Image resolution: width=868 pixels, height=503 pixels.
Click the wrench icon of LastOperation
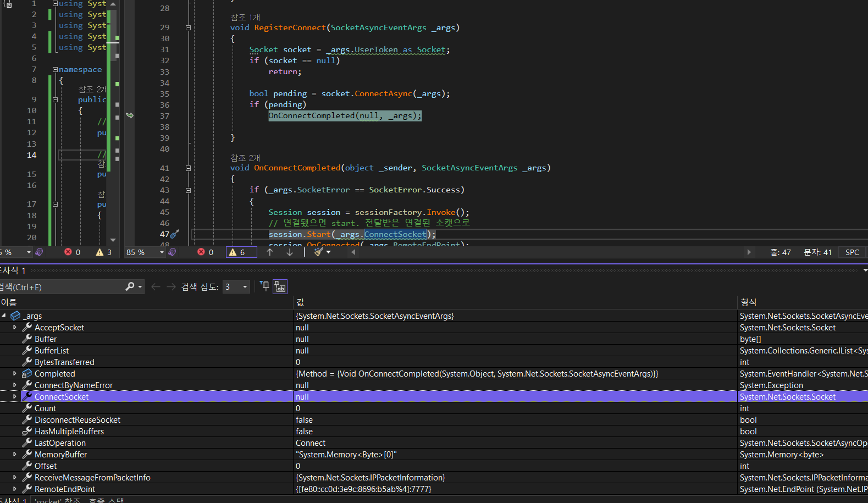click(x=27, y=443)
